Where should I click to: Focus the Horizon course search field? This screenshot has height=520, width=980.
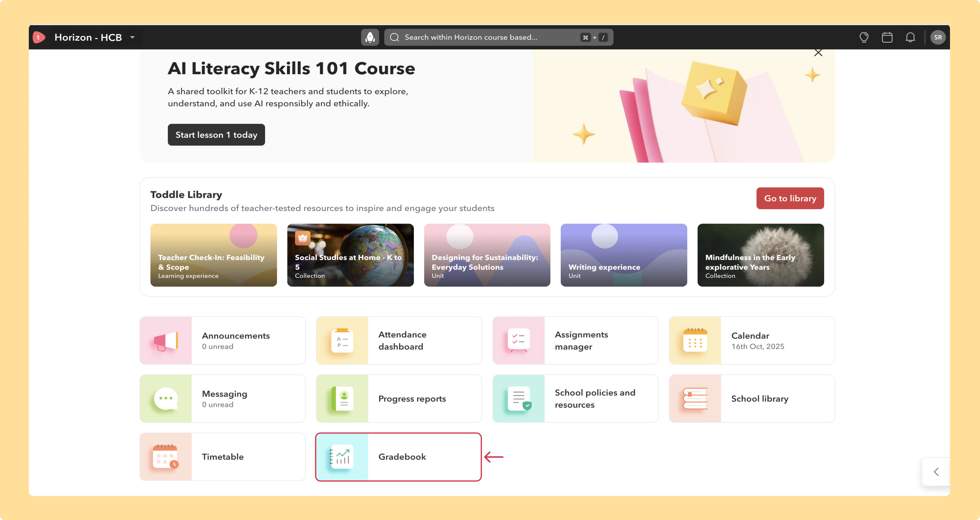tap(498, 37)
